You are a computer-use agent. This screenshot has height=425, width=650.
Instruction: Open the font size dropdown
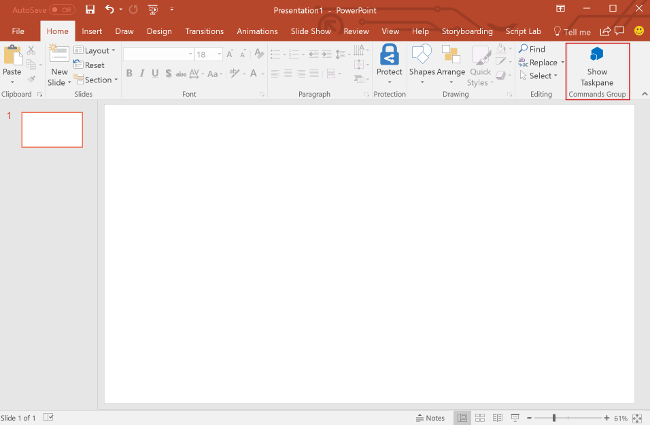pos(219,54)
